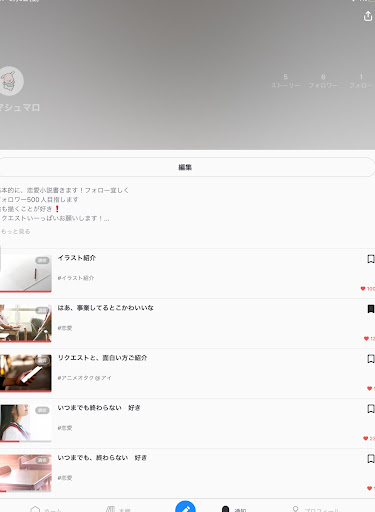
Task: Open the phone thumbnail of リクエストと、面白い方ご紹介
Action: 26,373
